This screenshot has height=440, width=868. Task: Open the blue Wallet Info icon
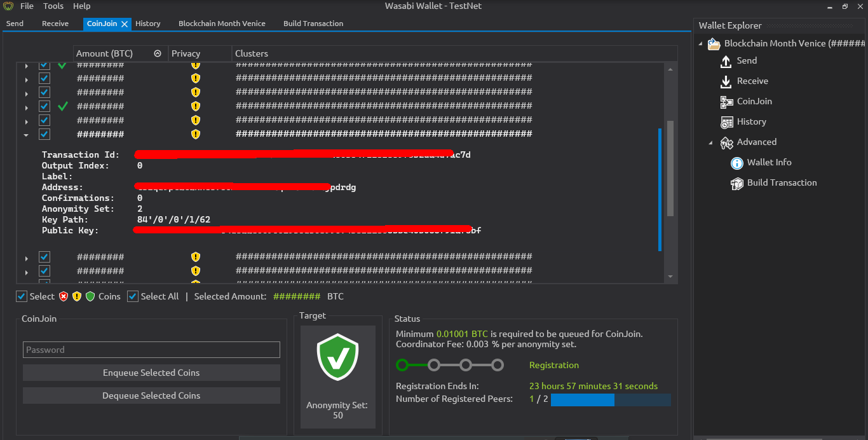736,163
